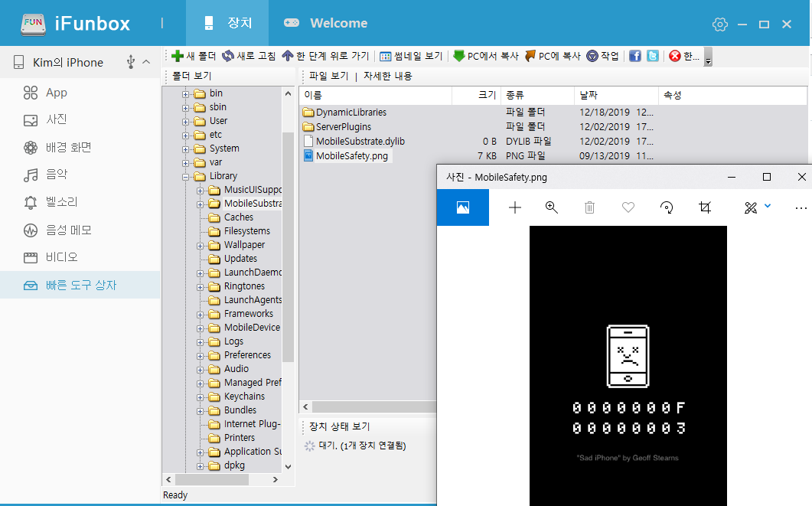Viewport: 812px width, 506px height.
Task: Sort by 날짜 (Date) column header
Action: pos(616,95)
